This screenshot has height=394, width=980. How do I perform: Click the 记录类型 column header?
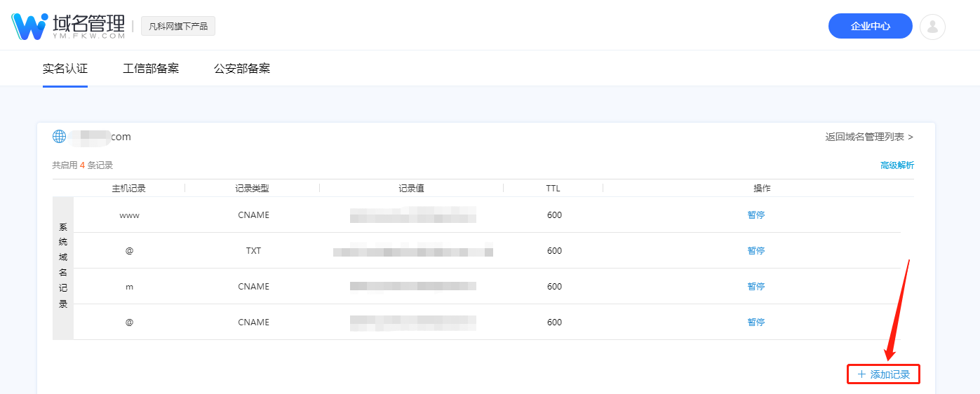252,189
